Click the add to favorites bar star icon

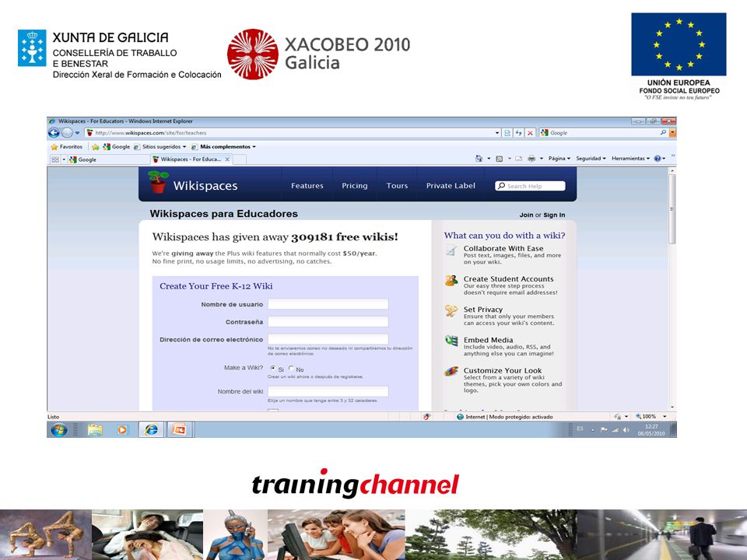pyautogui.click(x=95, y=147)
